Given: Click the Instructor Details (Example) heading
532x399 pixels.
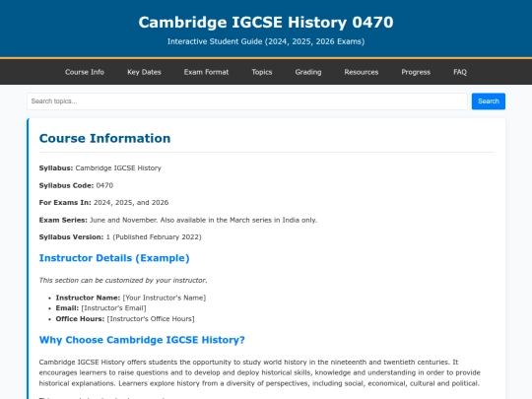Looking at the screenshot, I should tap(114, 258).
